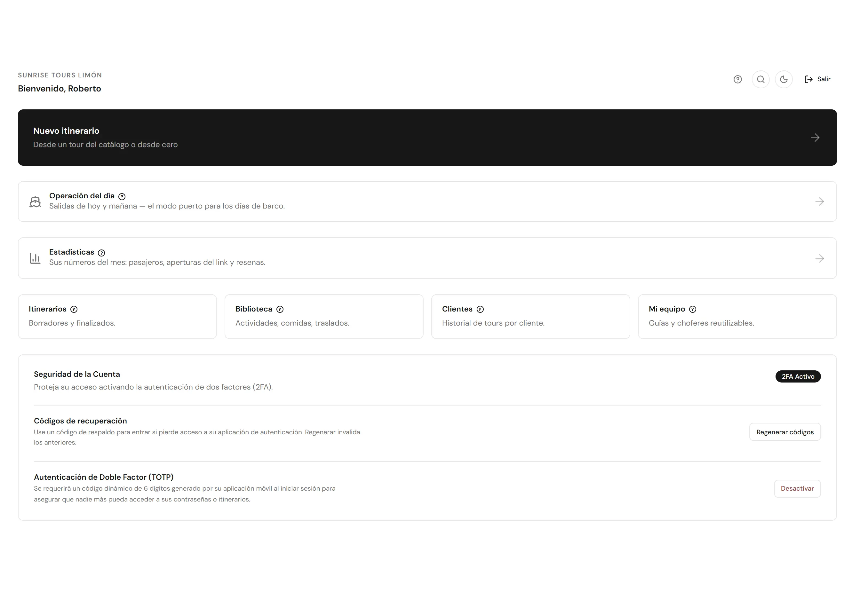Click the search magnifier icon
844x616 pixels.
[x=760, y=79]
